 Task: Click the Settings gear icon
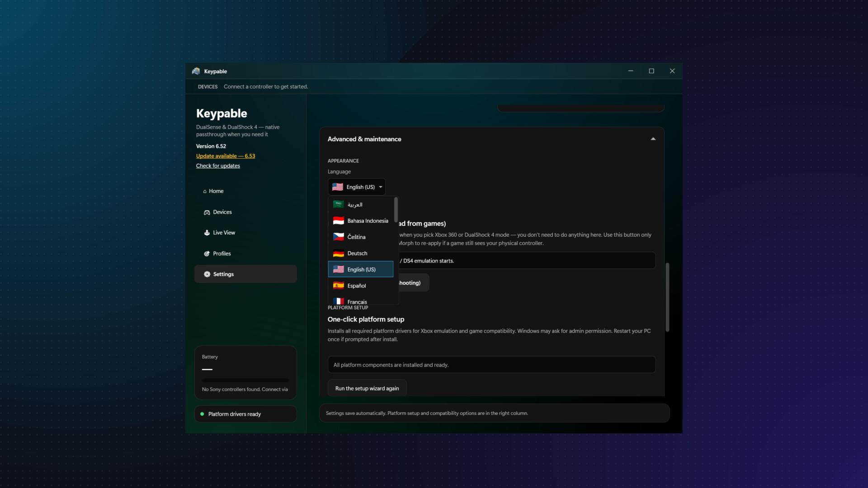click(x=207, y=274)
